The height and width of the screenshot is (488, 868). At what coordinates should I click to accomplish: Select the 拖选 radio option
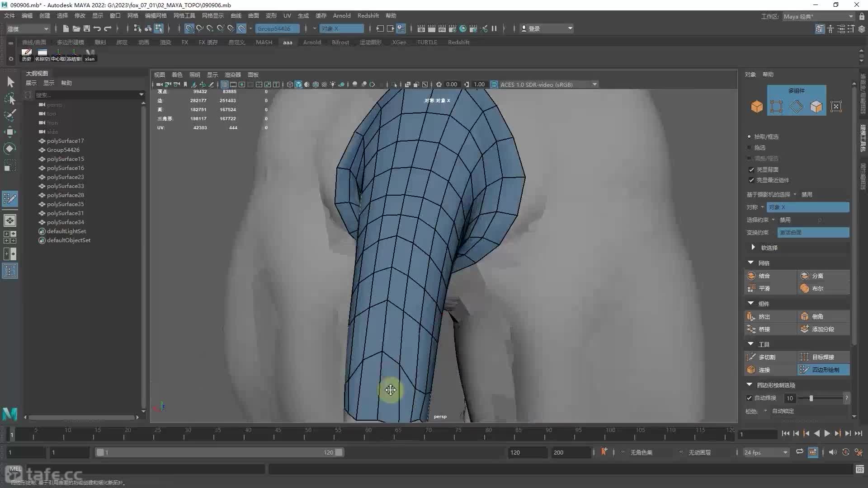tap(749, 148)
